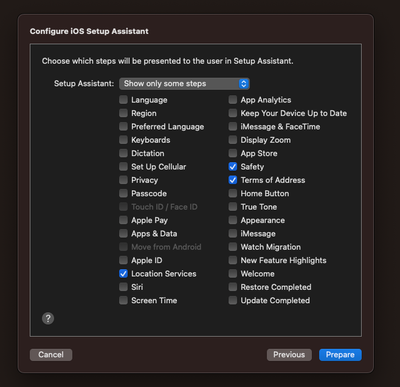Check the Screen Time option
This screenshot has height=387, width=400.
click(x=123, y=300)
